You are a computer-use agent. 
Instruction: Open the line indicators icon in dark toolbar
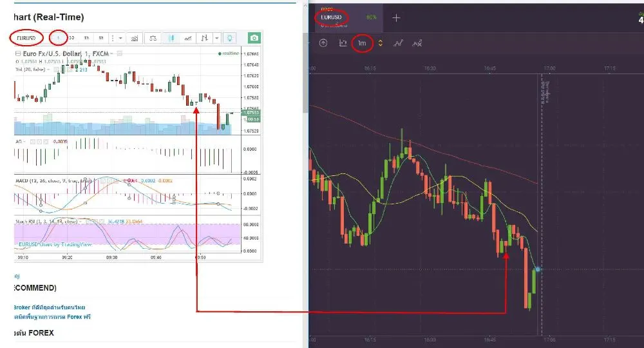399,43
